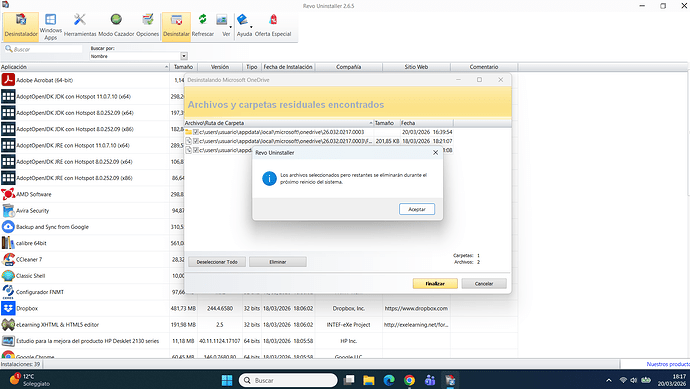Image resolution: width=690 pixels, height=389 pixels.
Task: Select the Adobe Acrobat (64-bit) app icon
Action: point(8,80)
